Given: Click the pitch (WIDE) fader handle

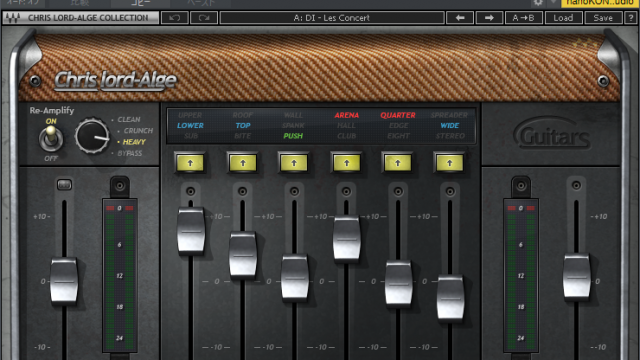Looking at the screenshot, I should coord(451,299).
